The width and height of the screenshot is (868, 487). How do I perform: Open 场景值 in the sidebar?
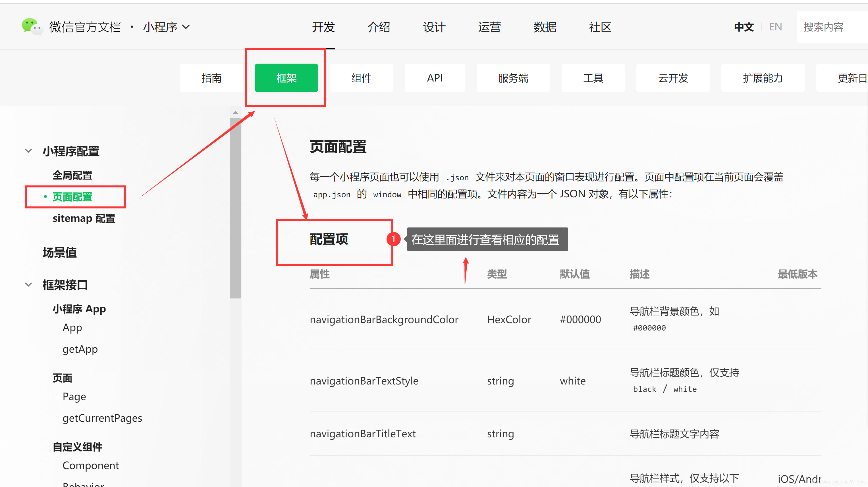(x=60, y=252)
